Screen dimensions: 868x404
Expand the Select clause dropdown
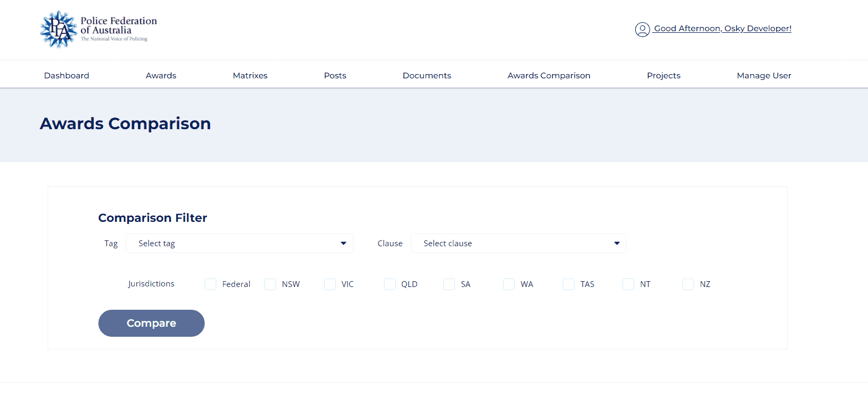518,244
